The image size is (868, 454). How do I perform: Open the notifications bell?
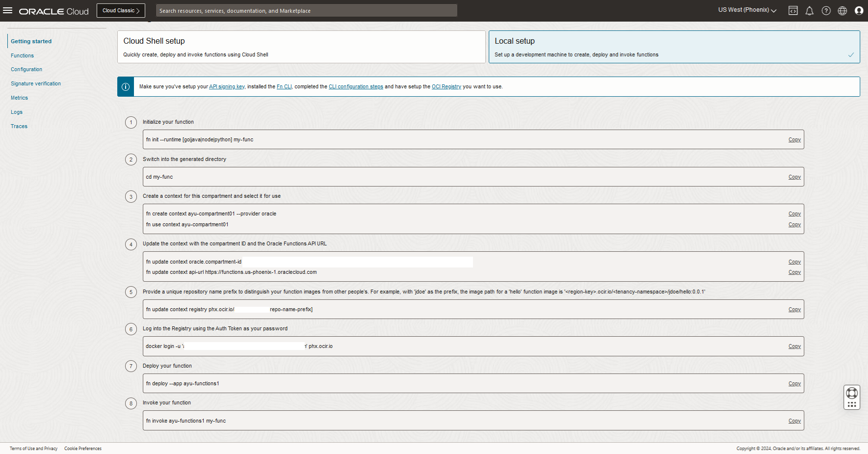pos(810,11)
